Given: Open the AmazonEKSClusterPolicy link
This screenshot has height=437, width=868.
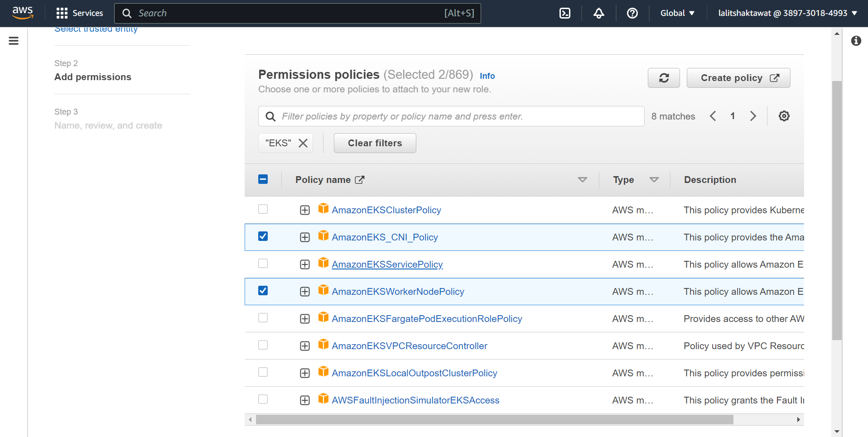Looking at the screenshot, I should (x=386, y=210).
